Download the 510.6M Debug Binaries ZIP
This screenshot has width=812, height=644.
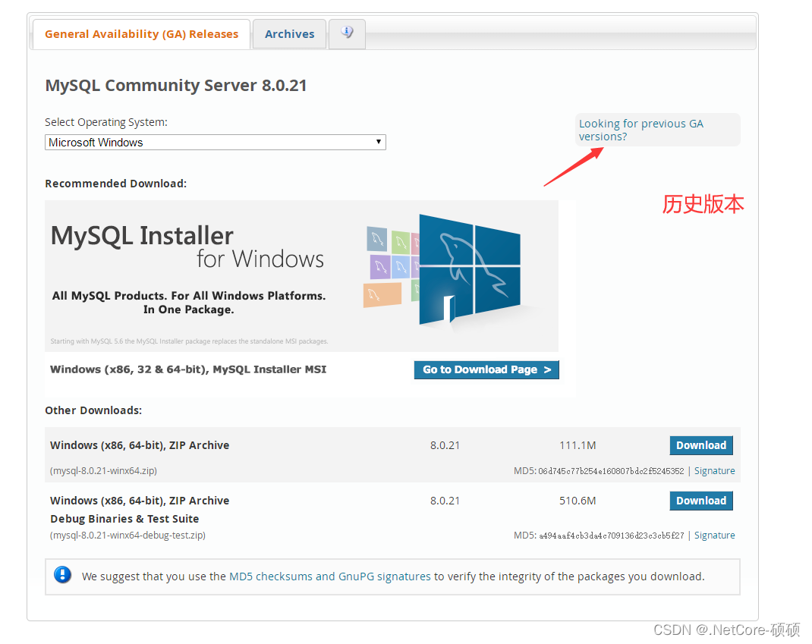(701, 501)
